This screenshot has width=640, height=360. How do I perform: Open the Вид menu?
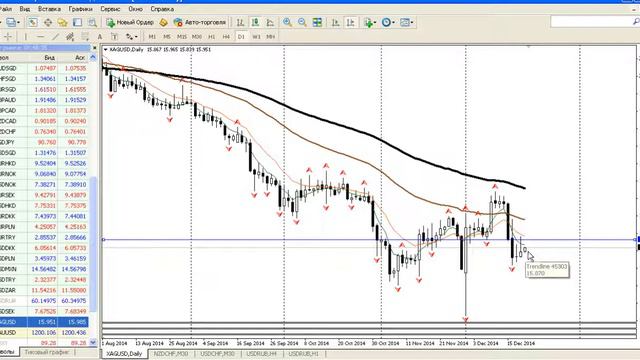(x=24, y=9)
